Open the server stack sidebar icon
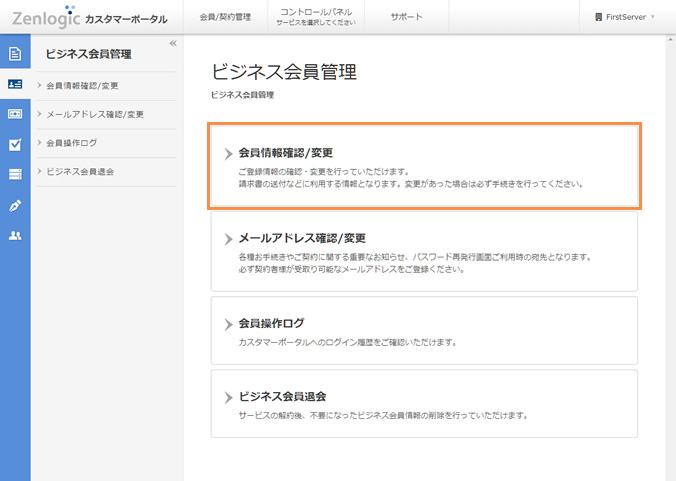This screenshot has height=481, width=676. (x=15, y=175)
